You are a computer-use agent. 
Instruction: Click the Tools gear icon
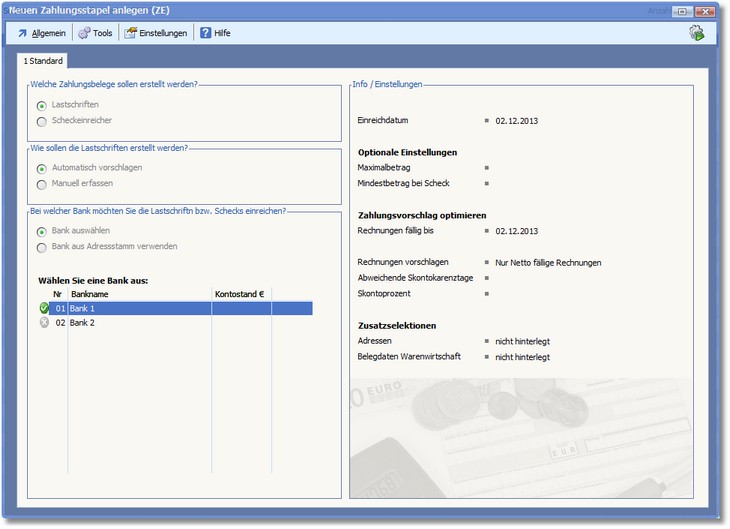tap(84, 33)
